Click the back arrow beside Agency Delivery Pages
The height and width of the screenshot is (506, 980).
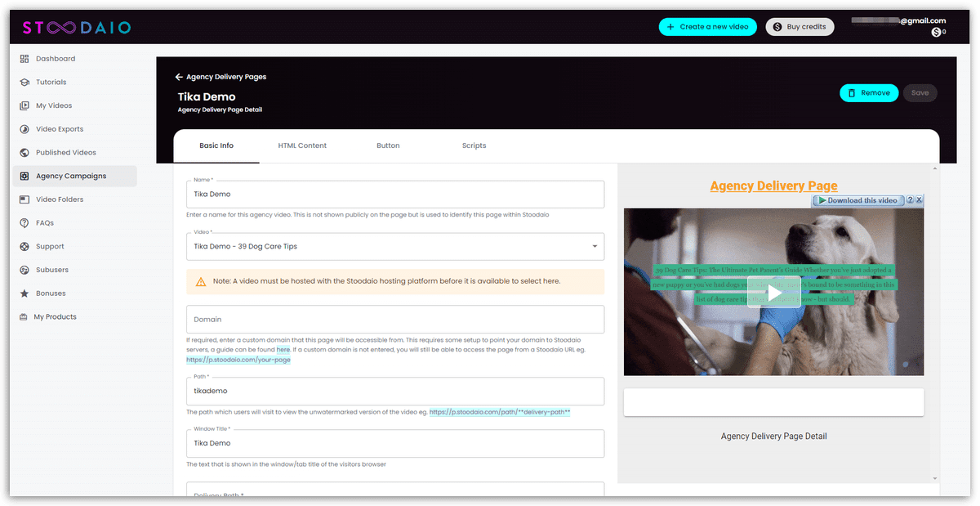pyautogui.click(x=179, y=77)
